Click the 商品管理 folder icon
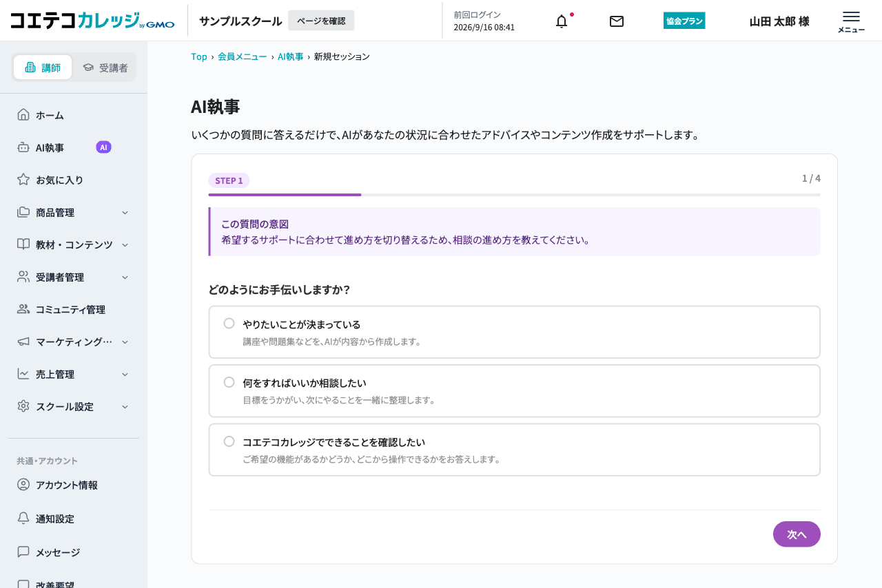The height and width of the screenshot is (588, 882). (23, 211)
